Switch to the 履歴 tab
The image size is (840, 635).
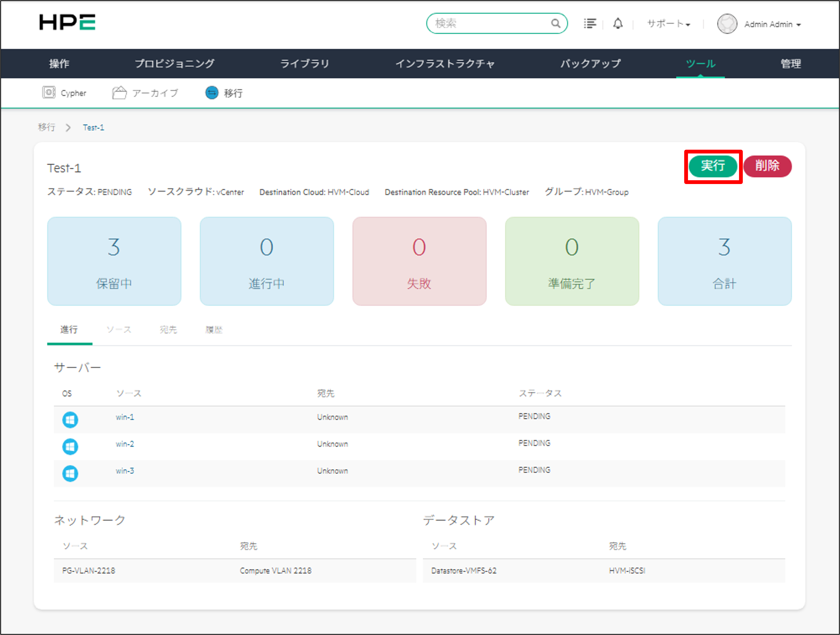(x=214, y=329)
